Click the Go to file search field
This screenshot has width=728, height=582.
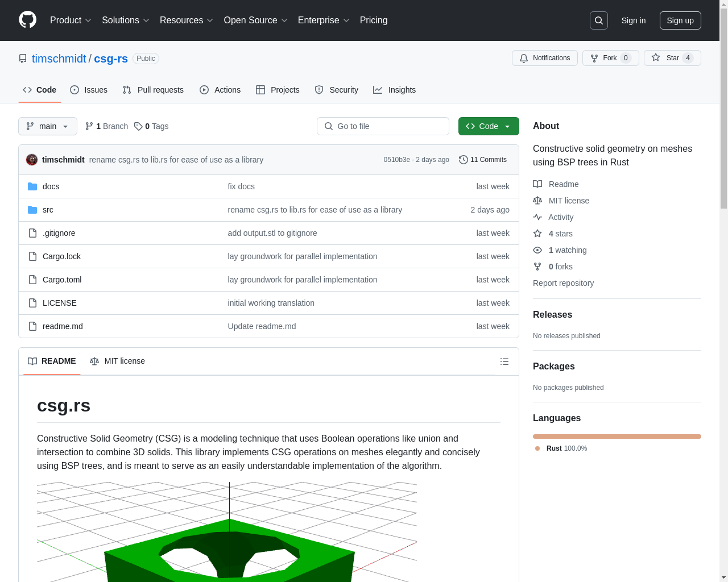pos(383,126)
